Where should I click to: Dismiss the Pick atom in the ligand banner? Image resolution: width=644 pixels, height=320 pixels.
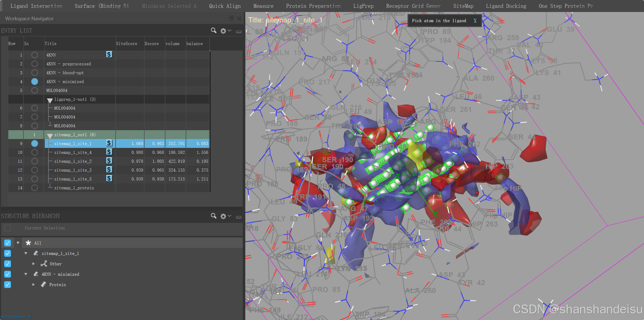click(475, 21)
